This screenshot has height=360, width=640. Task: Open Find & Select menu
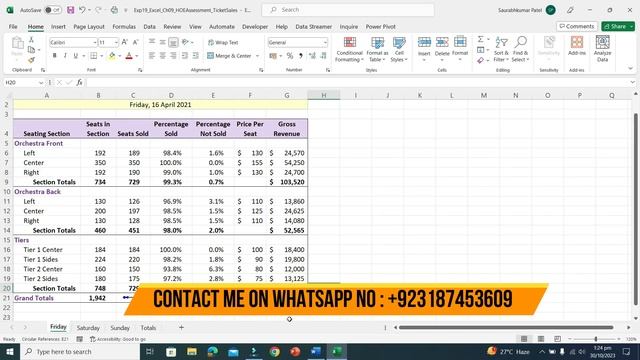520,49
